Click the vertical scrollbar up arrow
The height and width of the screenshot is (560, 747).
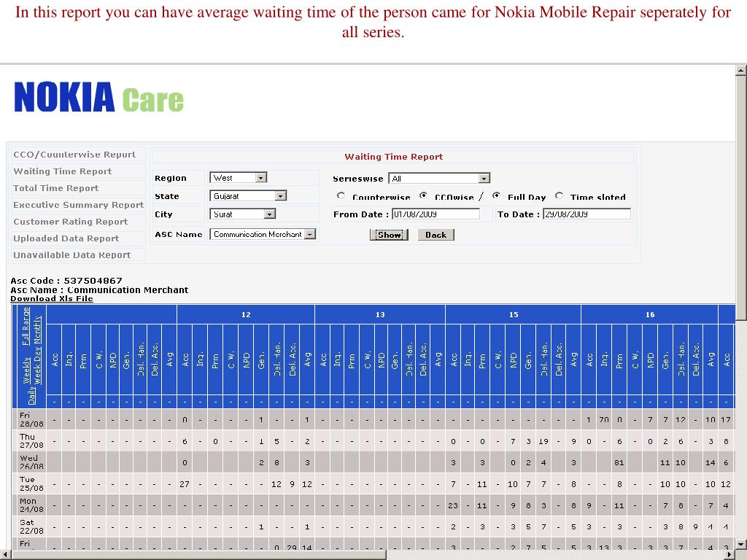point(741,71)
